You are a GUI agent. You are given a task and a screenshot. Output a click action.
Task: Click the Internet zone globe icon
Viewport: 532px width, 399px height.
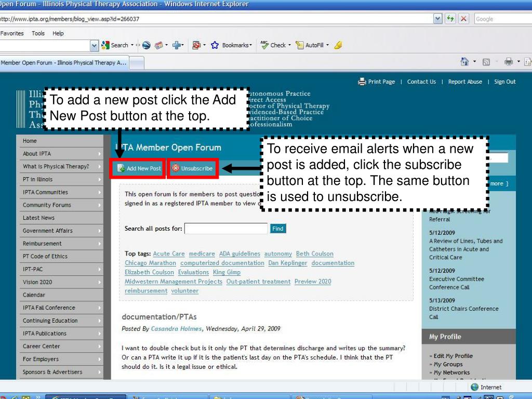click(475, 387)
